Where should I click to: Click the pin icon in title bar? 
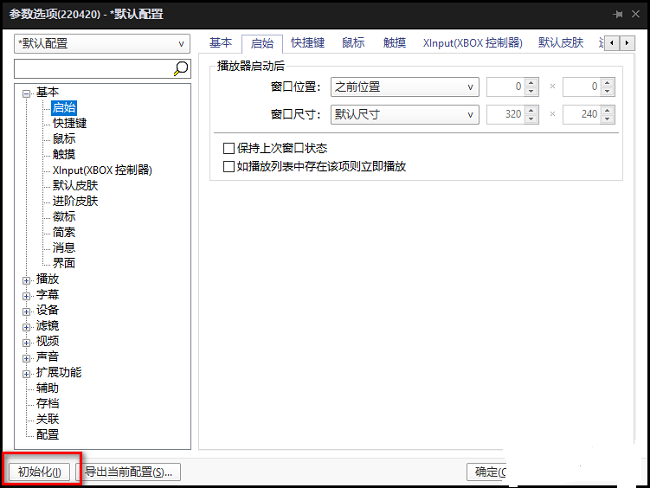619,14
